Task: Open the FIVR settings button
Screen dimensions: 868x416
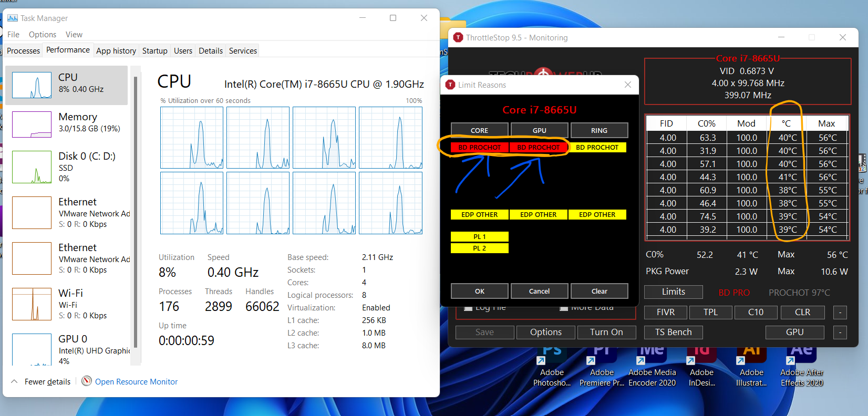Action: [x=666, y=312]
